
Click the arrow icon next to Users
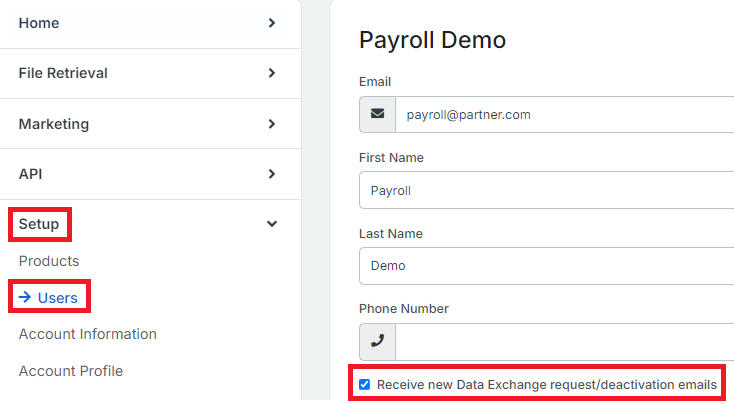click(25, 297)
